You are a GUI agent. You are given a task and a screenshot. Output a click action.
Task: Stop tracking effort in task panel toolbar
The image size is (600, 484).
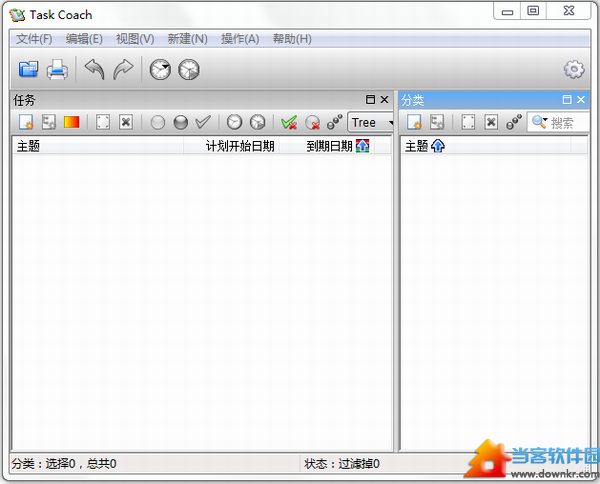(258, 122)
